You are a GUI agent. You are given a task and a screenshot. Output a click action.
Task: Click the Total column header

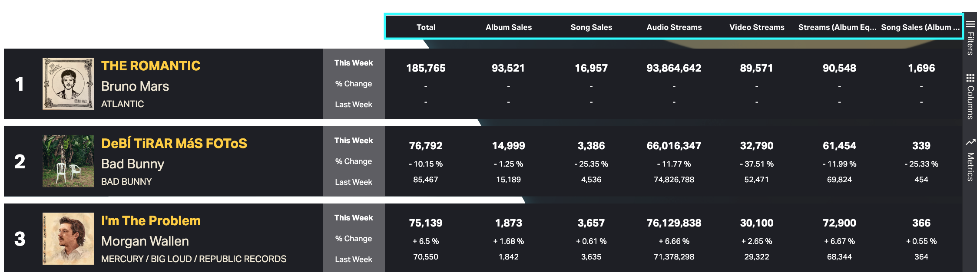426,27
